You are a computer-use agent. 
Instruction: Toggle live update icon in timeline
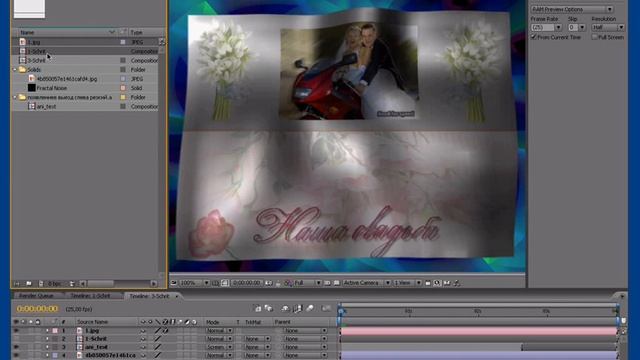tap(258, 309)
